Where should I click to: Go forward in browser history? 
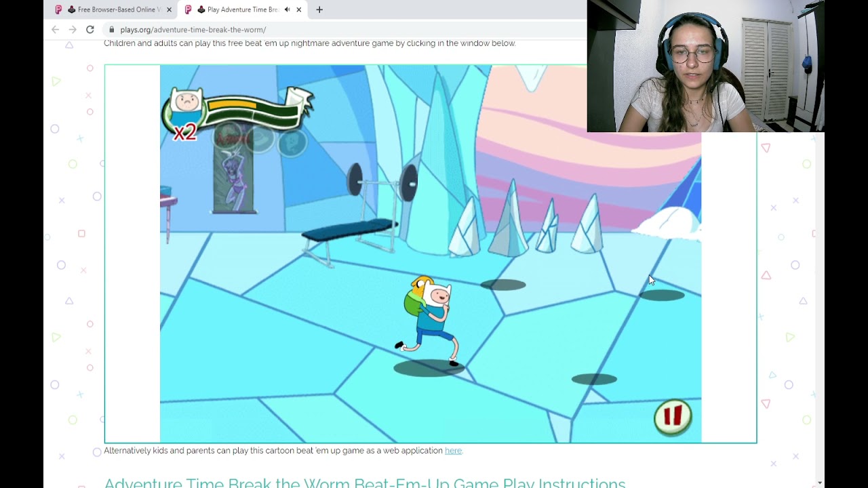pyautogui.click(x=73, y=29)
